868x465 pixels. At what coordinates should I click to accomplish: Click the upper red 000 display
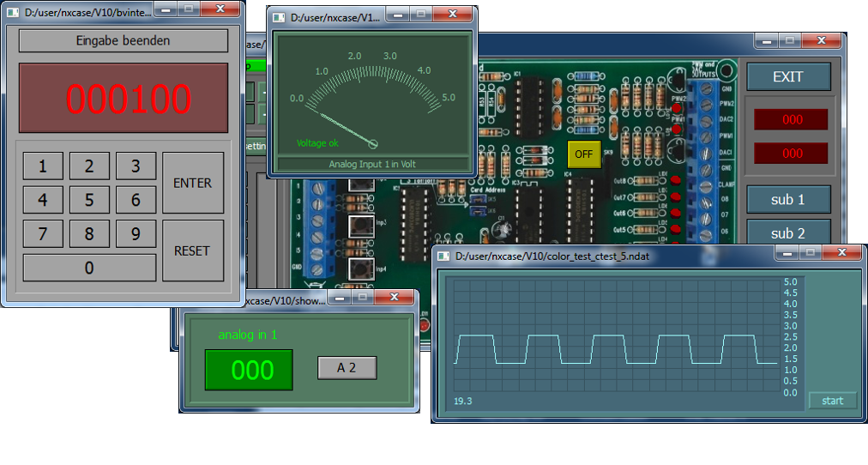pos(791,119)
